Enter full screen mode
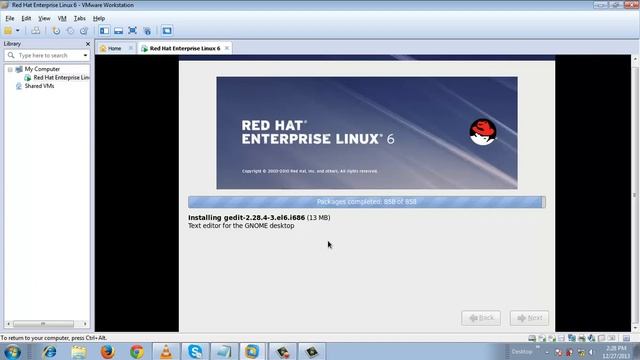The image size is (640, 360). (132, 31)
